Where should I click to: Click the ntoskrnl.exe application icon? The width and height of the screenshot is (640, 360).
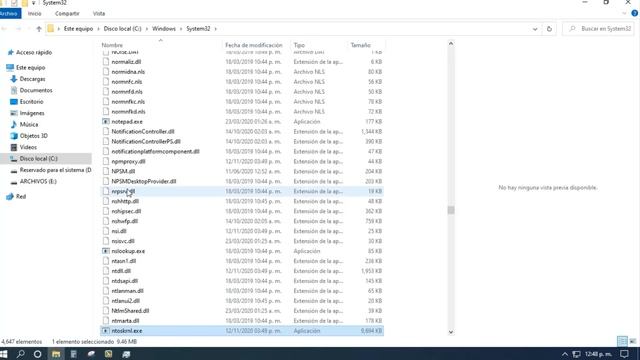tap(106, 331)
